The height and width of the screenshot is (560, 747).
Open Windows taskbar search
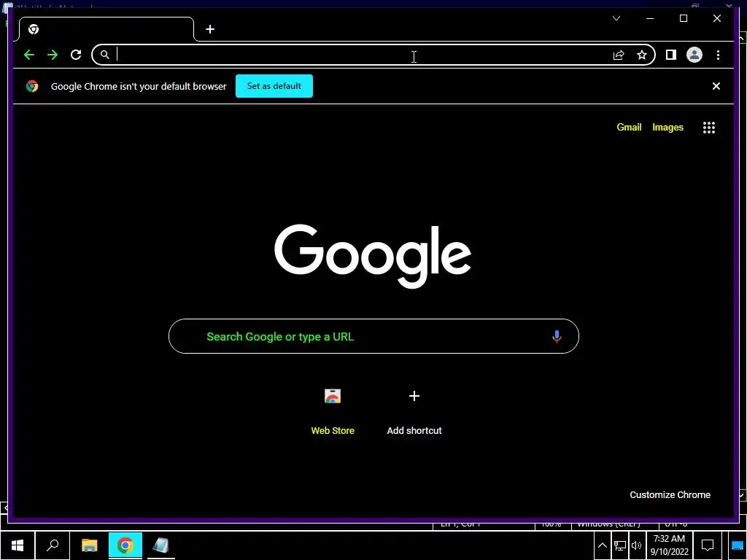53,545
